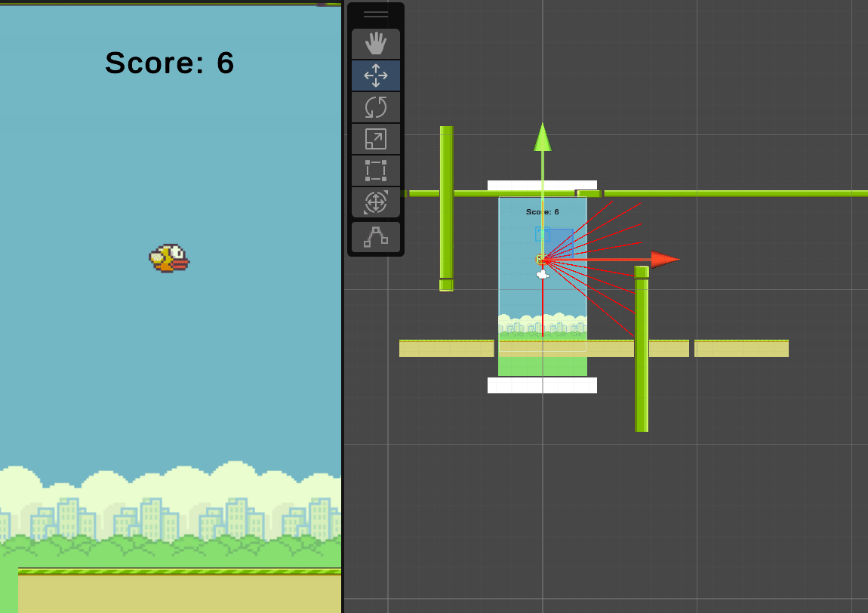Open the custom editor tools icon
Viewport: 868px width, 613px height.
pos(376,237)
